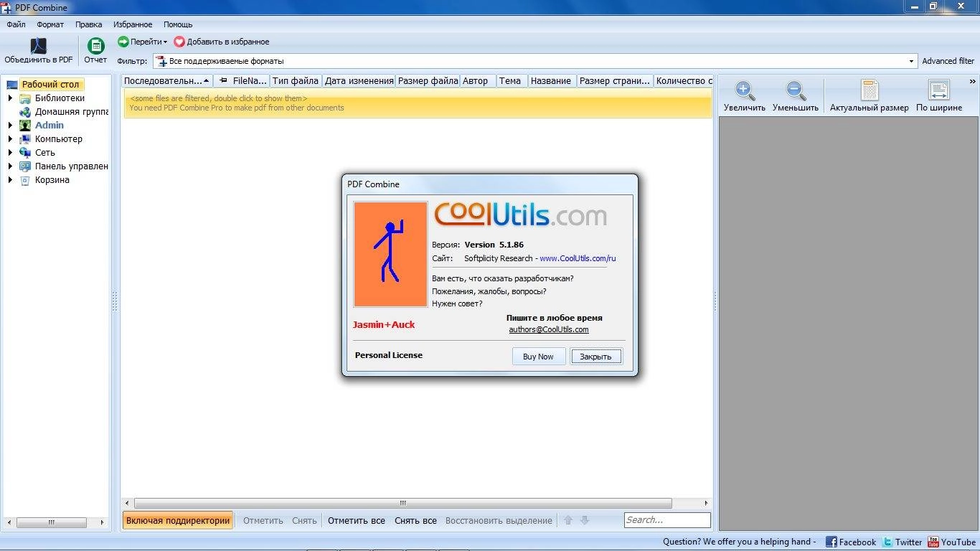Viewport: 980px width, 551px height.
Task: Sort by Автор column header
Action: pyautogui.click(x=477, y=81)
